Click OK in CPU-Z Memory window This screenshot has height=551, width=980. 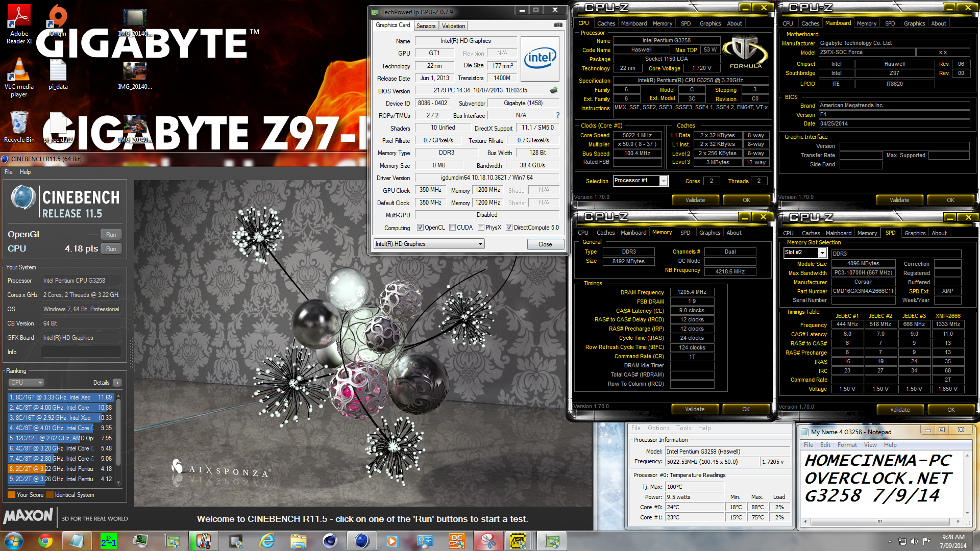[746, 409]
